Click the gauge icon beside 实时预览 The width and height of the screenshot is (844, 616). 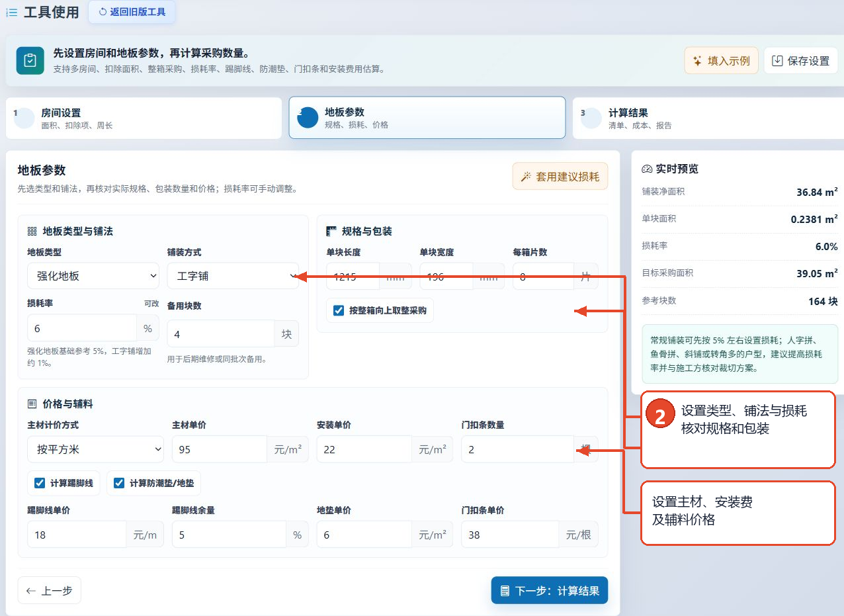[647, 169]
